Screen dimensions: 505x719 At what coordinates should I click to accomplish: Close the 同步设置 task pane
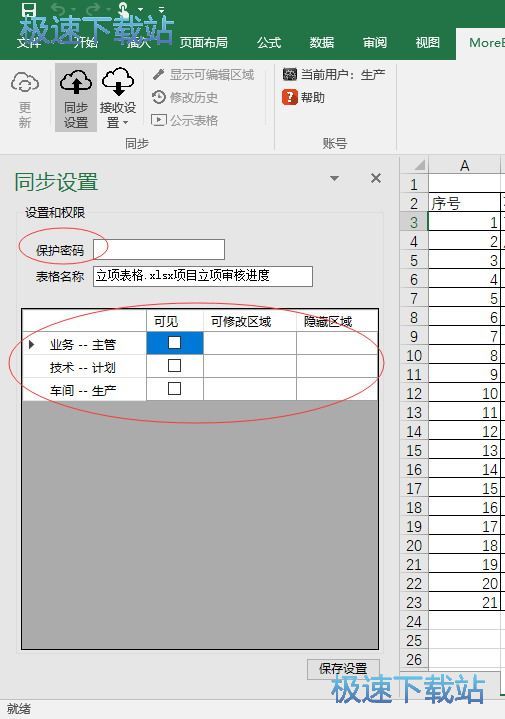tap(376, 178)
